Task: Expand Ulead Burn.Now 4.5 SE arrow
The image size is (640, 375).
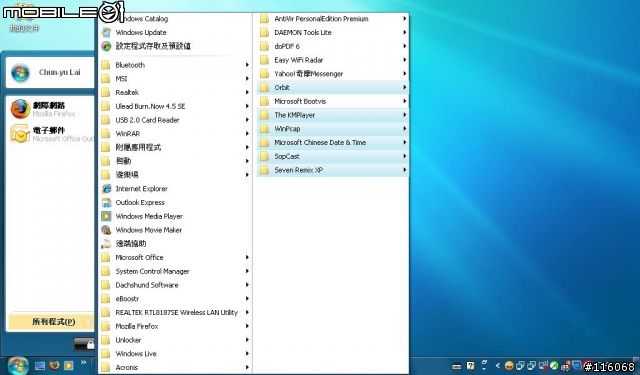Action: (x=247, y=106)
